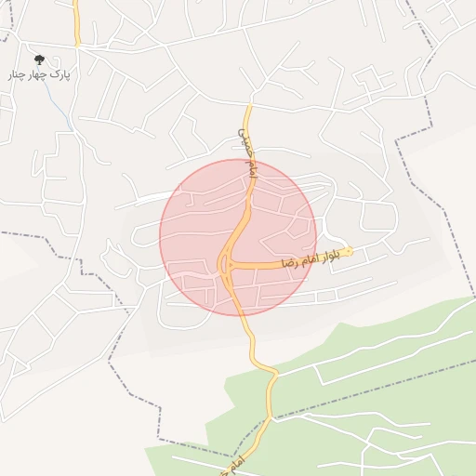This screenshot has height=476, width=476.
Task: Select the پارک چهار چنار park label
Action: (39, 75)
